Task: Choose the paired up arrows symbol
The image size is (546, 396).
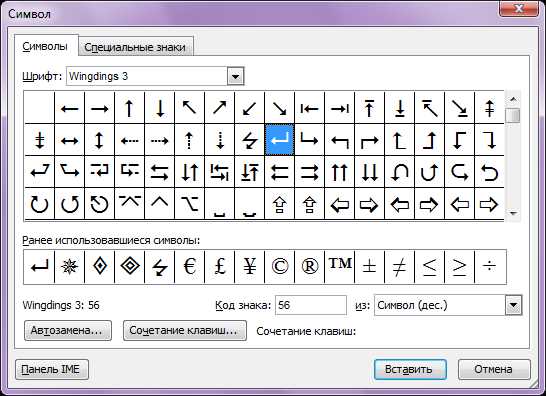Action: pos(340,172)
